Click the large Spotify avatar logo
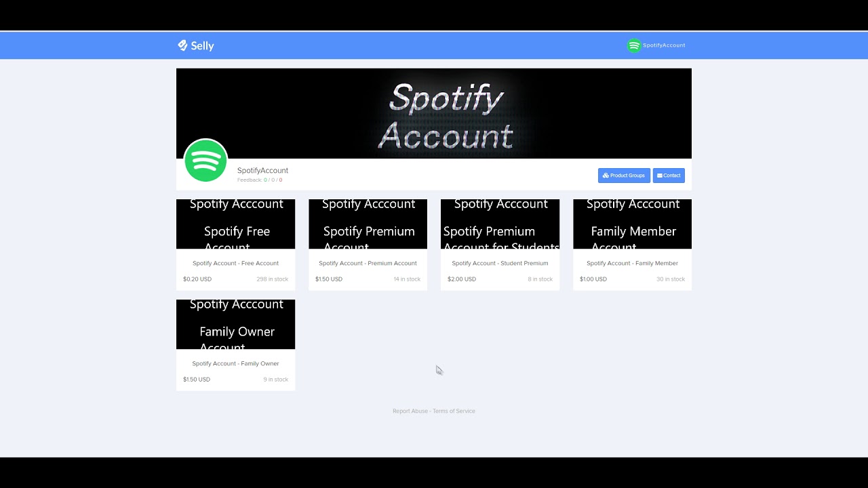This screenshot has width=868, height=488. pyautogui.click(x=205, y=161)
